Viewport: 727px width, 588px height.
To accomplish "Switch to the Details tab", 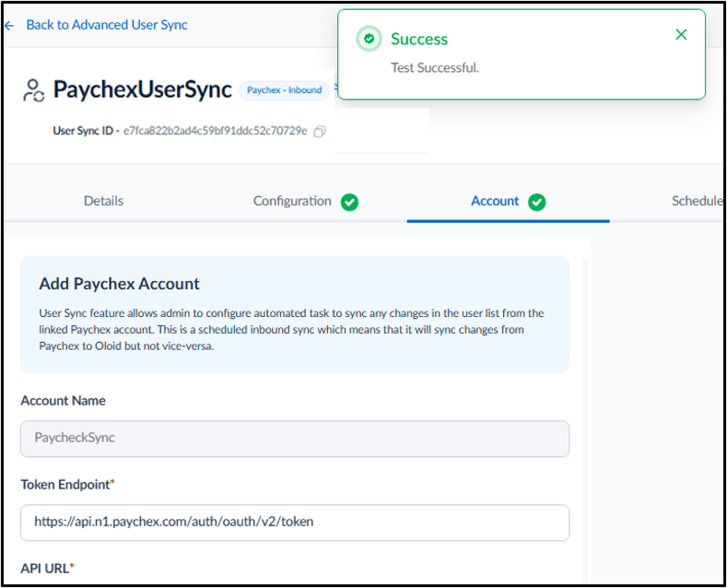I will point(103,201).
